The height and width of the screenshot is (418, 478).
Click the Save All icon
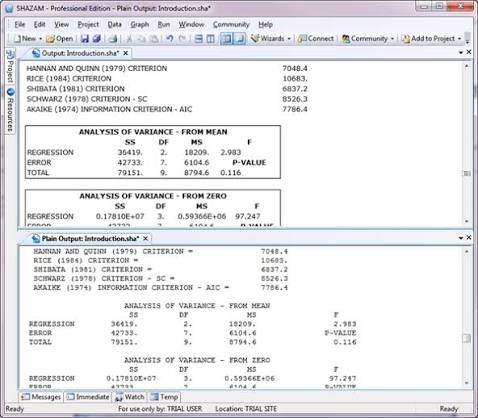97,39
